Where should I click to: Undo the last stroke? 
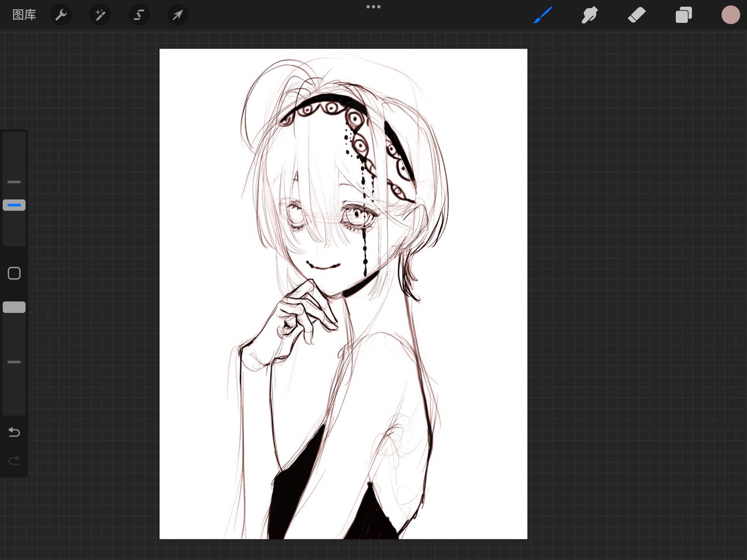tap(14, 432)
